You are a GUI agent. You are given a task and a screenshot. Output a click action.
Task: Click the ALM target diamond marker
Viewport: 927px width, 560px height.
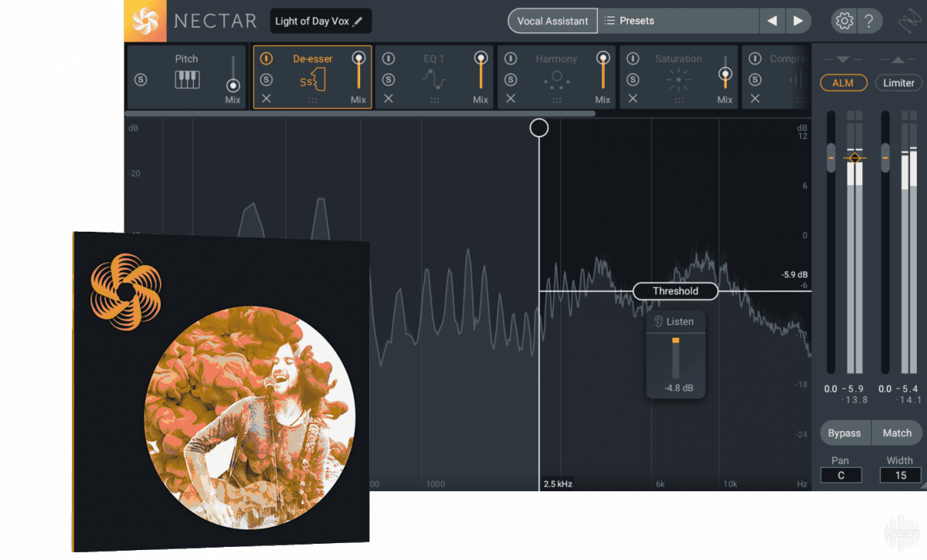(x=854, y=158)
